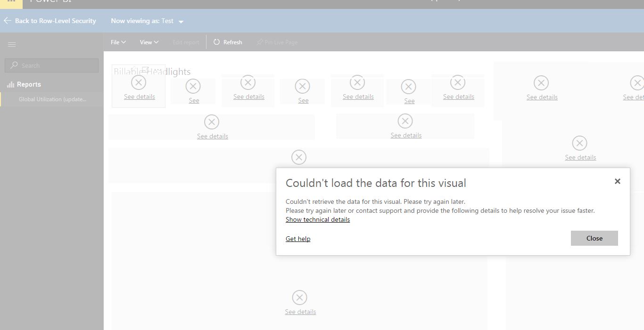
Task: Click error icon in the bottom large visual
Action: tap(299, 298)
